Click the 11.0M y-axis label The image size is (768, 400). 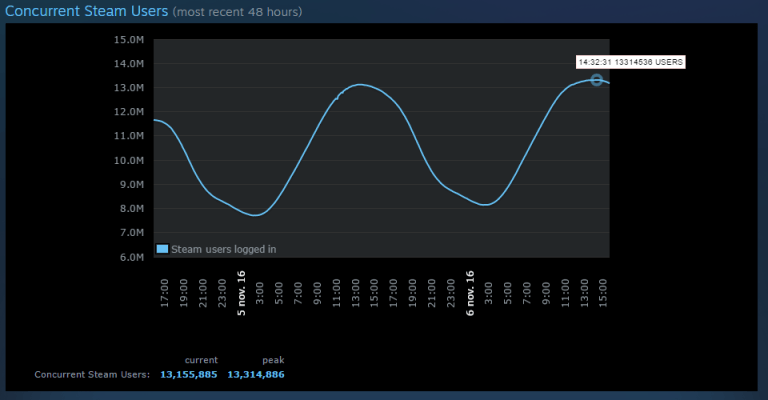(129, 136)
